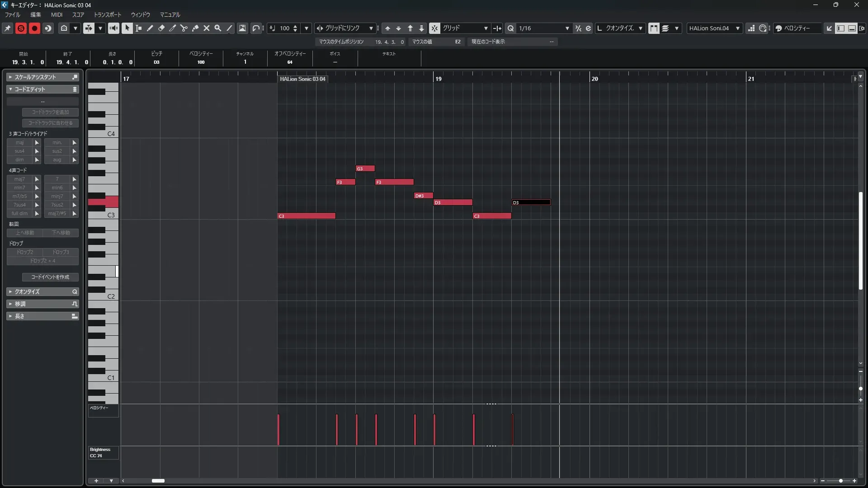
Task: Toggle record in editor button
Action: point(34,28)
